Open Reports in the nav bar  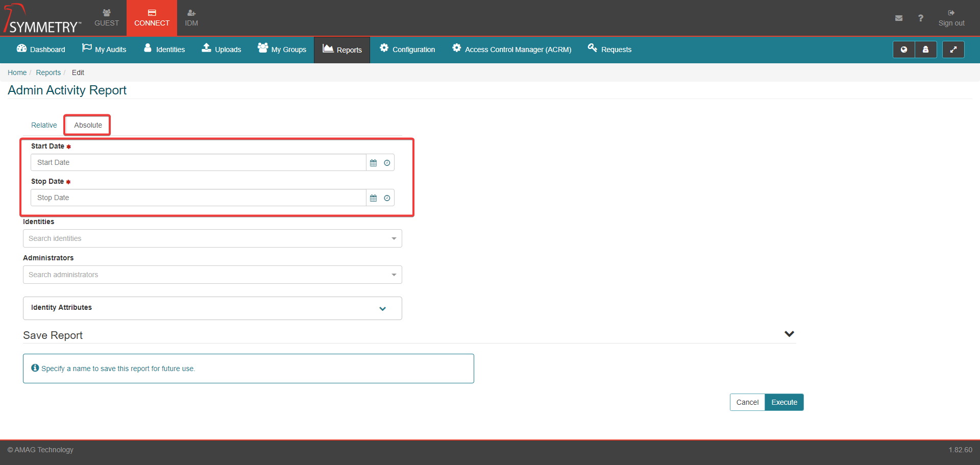(342, 50)
